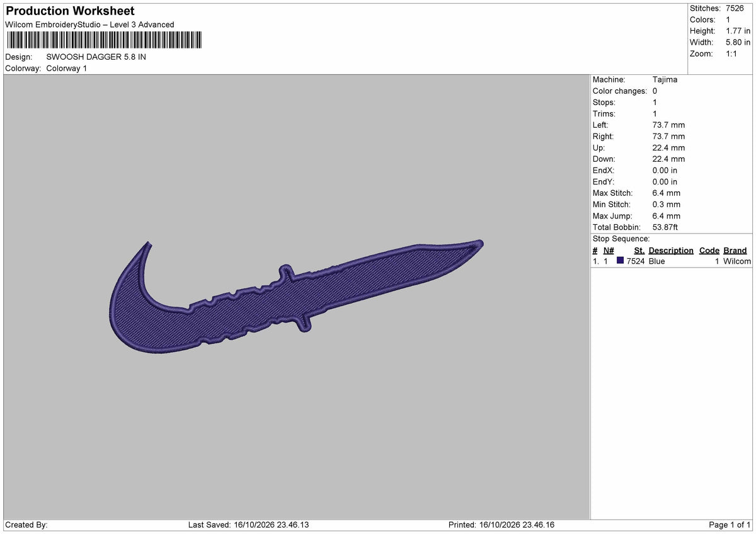Select stitch count 7524 in stop row
Viewport: 756px width, 534px height.
pos(636,261)
